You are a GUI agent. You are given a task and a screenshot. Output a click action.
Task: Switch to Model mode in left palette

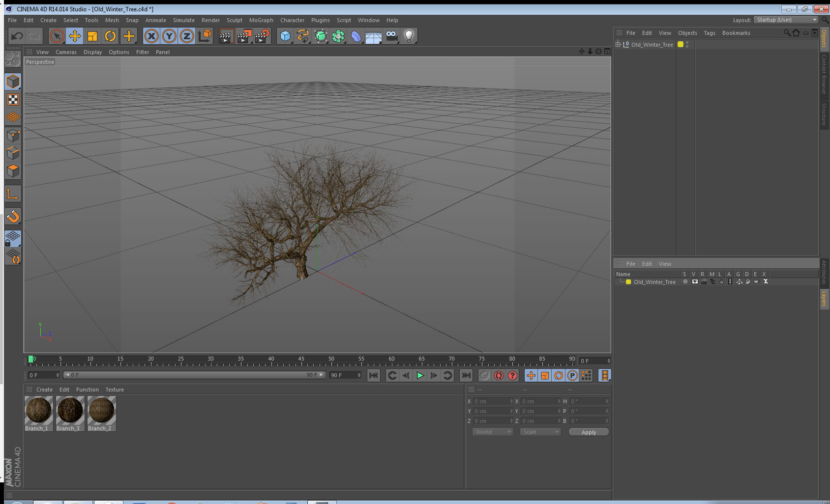click(x=13, y=82)
